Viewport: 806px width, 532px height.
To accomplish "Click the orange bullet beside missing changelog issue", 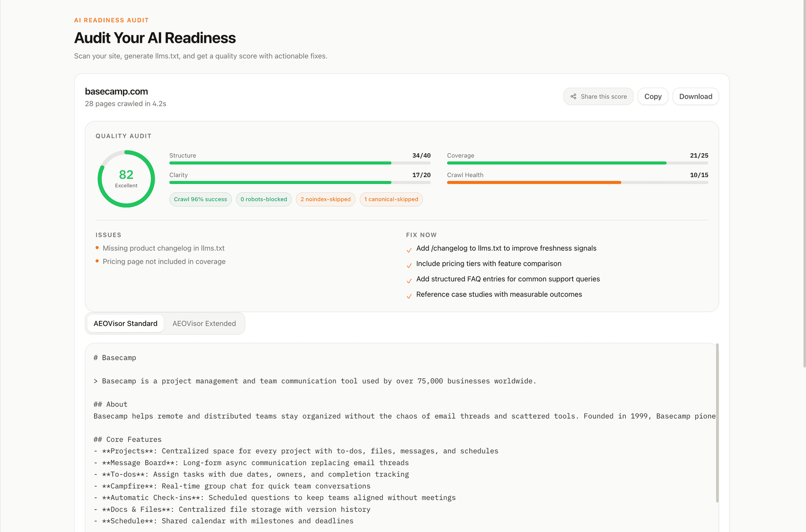I will [97, 248].
